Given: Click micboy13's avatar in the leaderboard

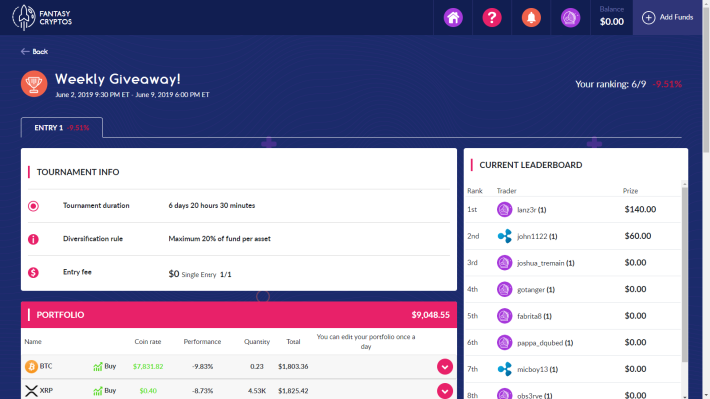Looking at the screenshot, I should 504,369.
